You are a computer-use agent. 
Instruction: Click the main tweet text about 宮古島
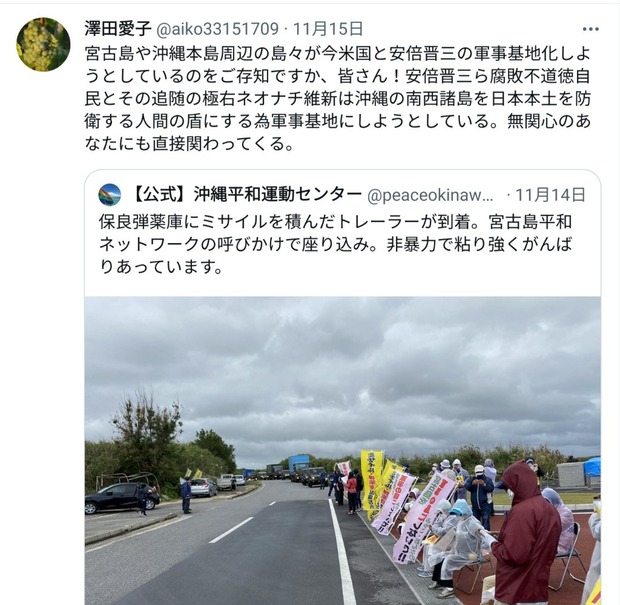pos(338,98)
